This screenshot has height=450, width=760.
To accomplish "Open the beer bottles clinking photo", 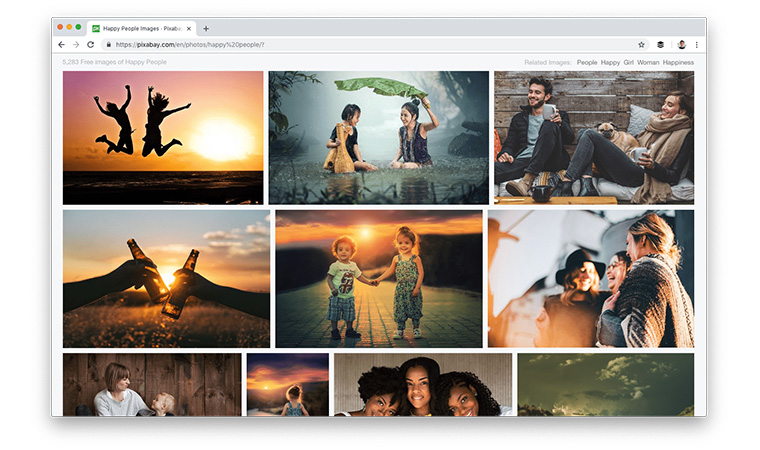I will (166, 278).
